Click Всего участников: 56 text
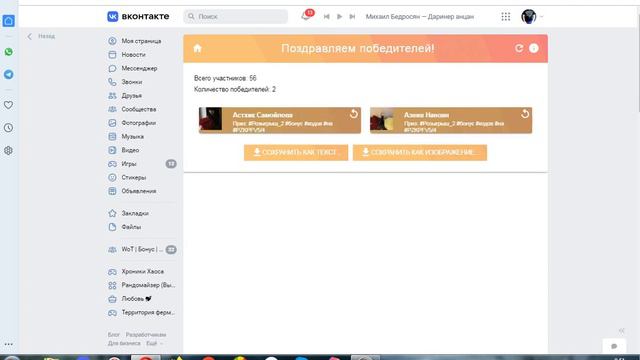 [225, 78]
